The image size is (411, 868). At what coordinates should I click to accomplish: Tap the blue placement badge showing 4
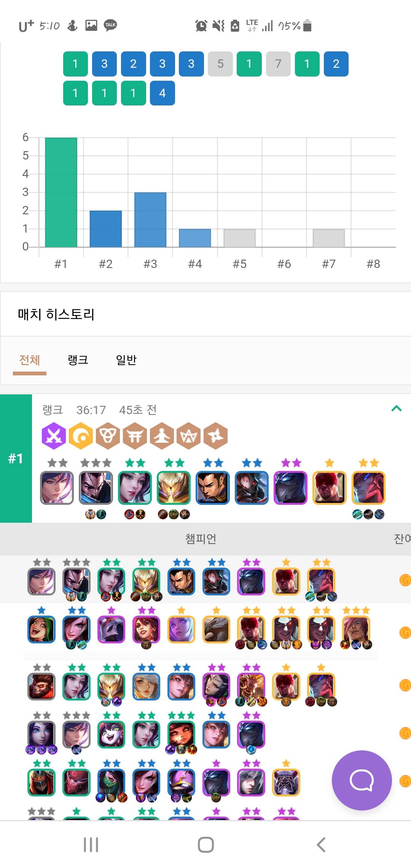coord(162,93)
